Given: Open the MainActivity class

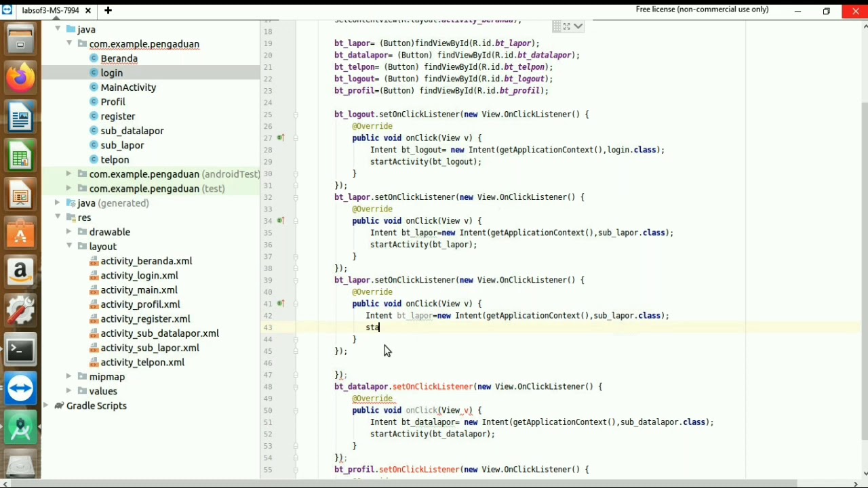Looking at the screenshot, I should [x=128, y=87].
